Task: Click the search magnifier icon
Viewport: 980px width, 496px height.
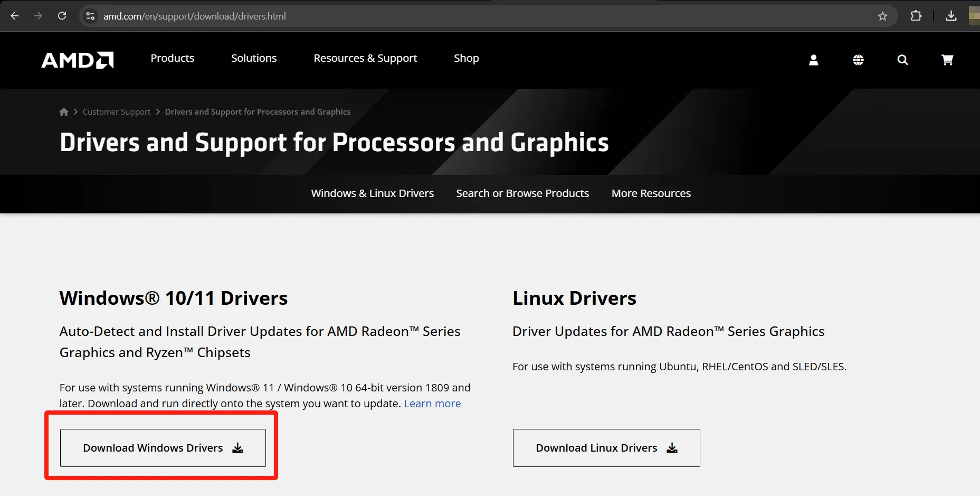Action: 902,60
